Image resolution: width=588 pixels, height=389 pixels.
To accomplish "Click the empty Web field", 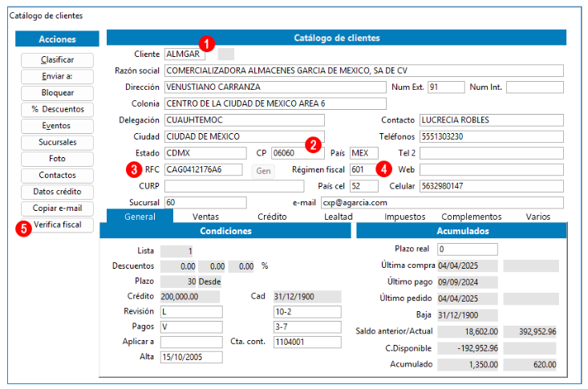I will coord(491,169).
